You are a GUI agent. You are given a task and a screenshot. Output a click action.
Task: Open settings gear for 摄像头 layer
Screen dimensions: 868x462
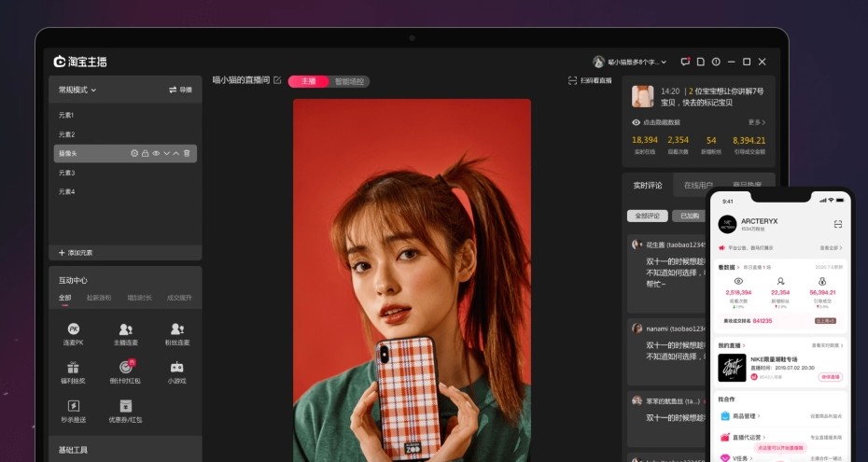coord(134,153)
